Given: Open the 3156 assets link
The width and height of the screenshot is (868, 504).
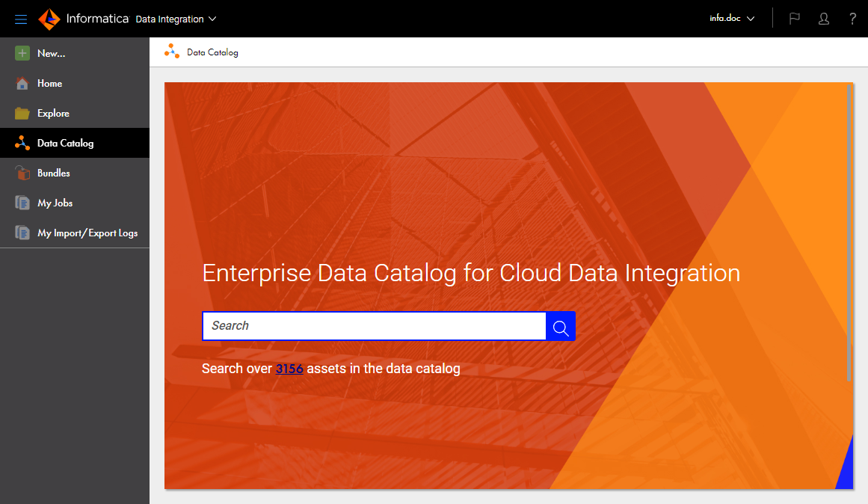Looking at the screenshot, I should pos(289,369).
